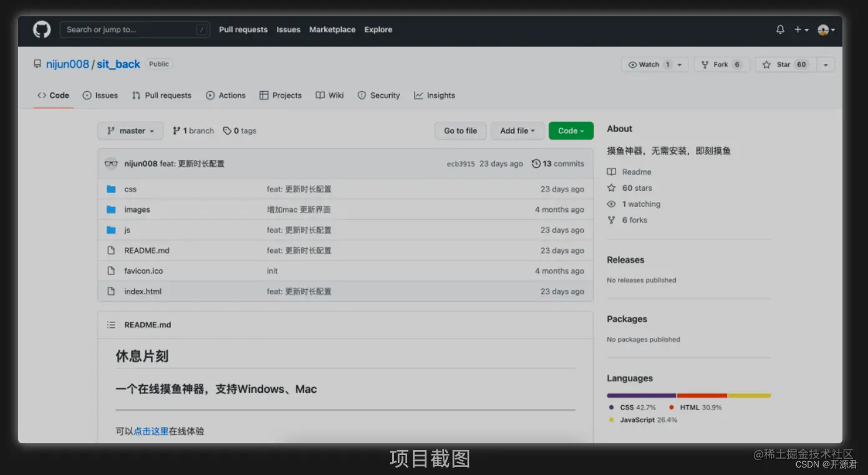Expand the Watch options dropdown arrow
Viewport: 868px width, 475px height.
click(x=680, y=64)
